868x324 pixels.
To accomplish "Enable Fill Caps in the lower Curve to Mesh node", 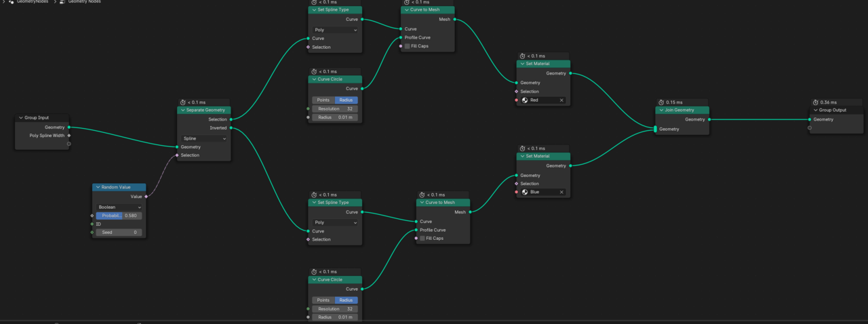I will (x=422, y=239).
